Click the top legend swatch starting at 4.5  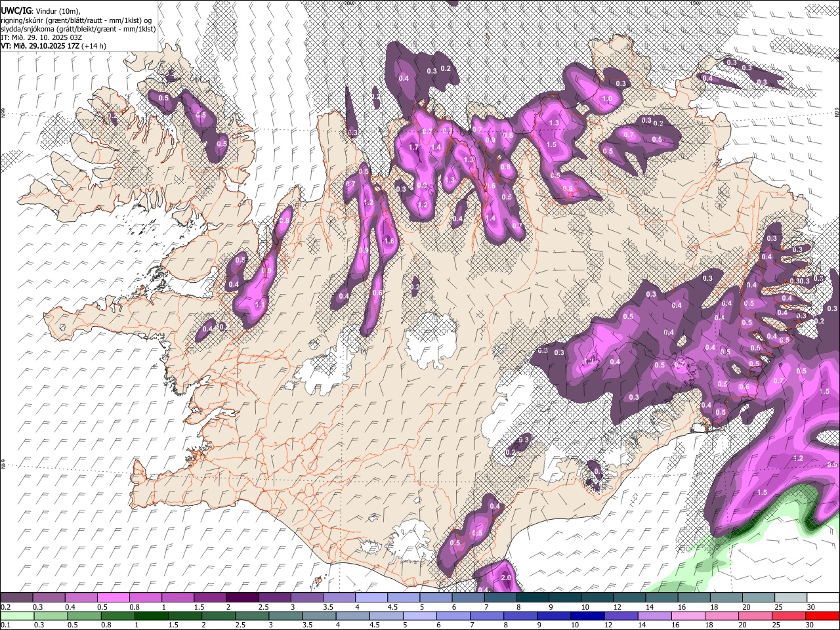pyautogui.click(x=404, y=597)
